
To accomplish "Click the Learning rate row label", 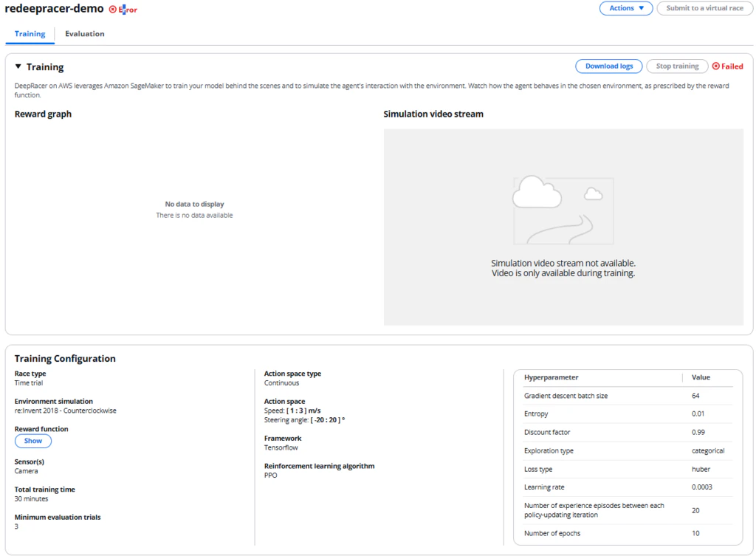I will tap(544, 487).
